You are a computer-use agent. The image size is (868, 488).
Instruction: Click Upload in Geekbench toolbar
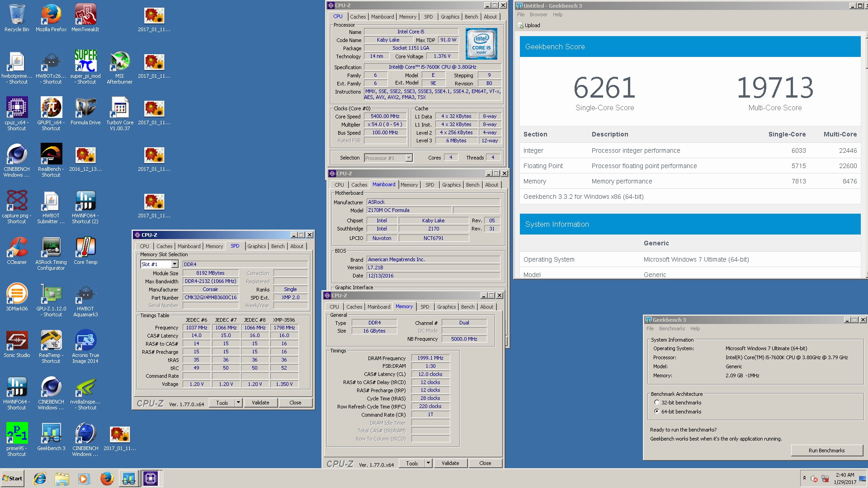[x=529, y=25]
